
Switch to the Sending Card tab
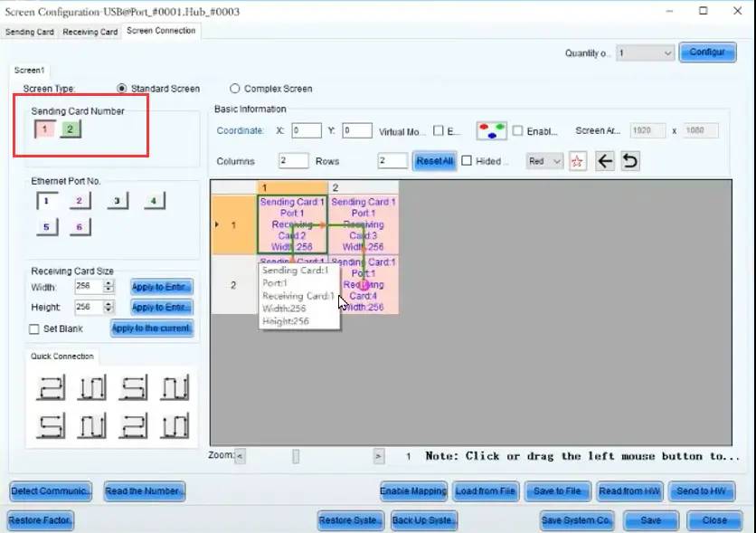30,32
